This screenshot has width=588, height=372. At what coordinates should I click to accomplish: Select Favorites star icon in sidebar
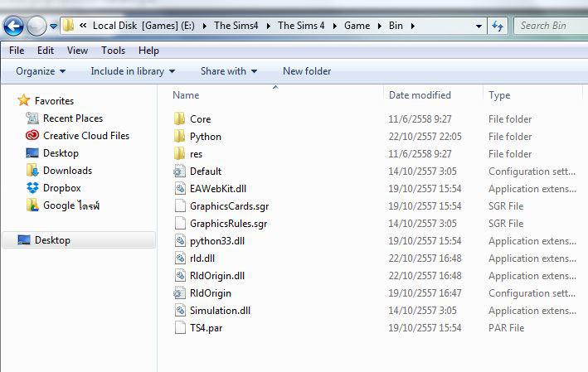click(23, 100)
